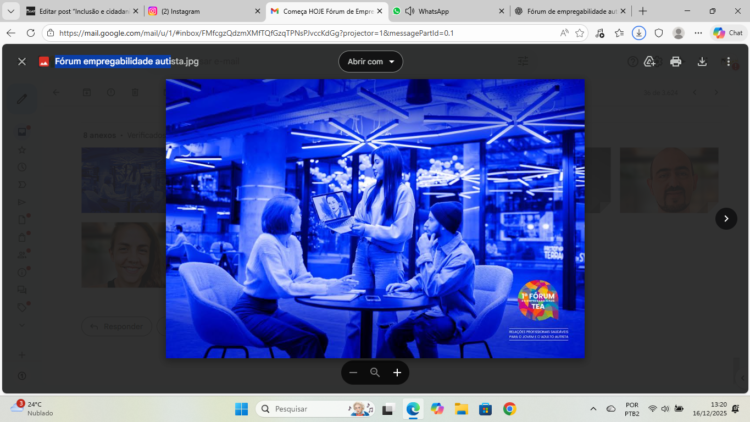Close the image preview with X
Image resolution: width=750 pixels, height=422 pixels.
(x=22, y=61)
